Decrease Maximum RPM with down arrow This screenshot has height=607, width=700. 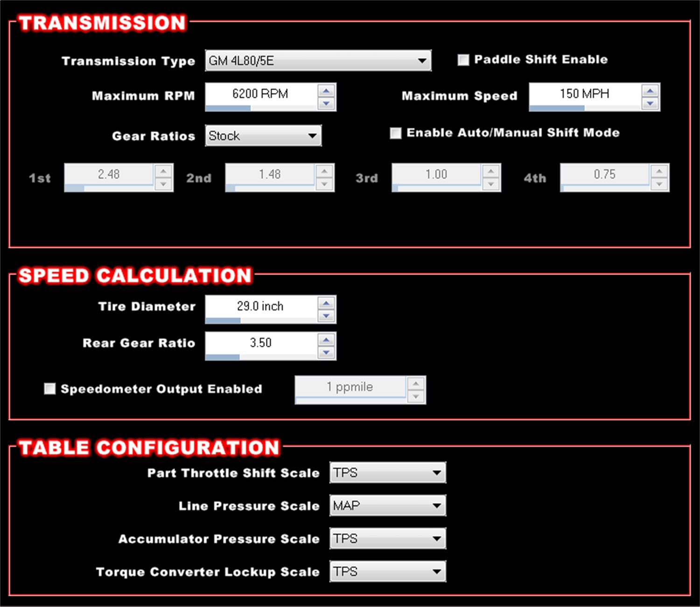click(x=326, y=103)
